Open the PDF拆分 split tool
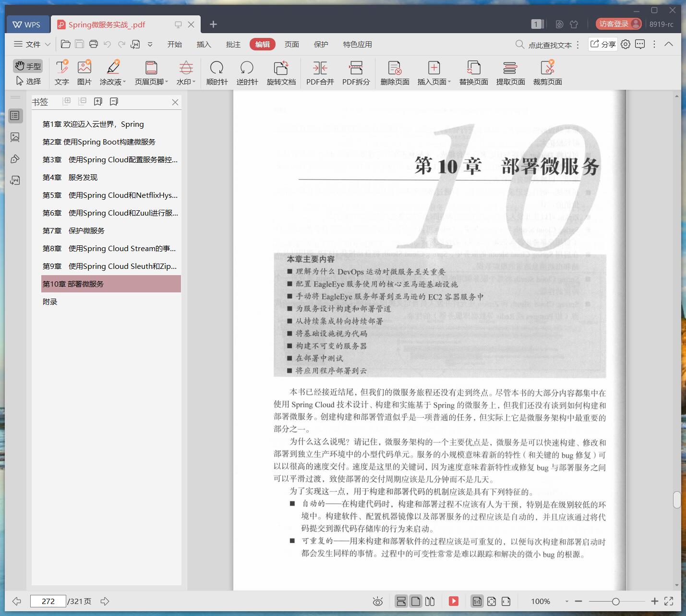The width and height of the screenshot is (686, 616). [356, 72]
